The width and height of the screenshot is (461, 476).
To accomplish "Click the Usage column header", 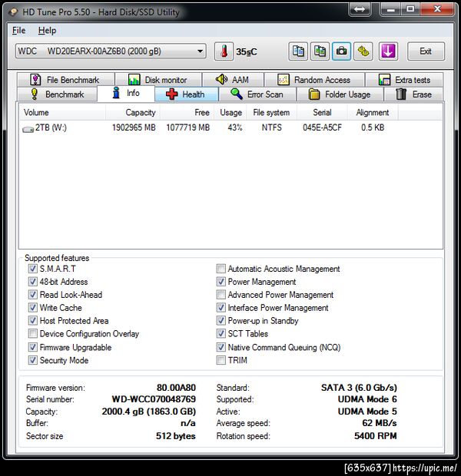I will coord(230,113).
